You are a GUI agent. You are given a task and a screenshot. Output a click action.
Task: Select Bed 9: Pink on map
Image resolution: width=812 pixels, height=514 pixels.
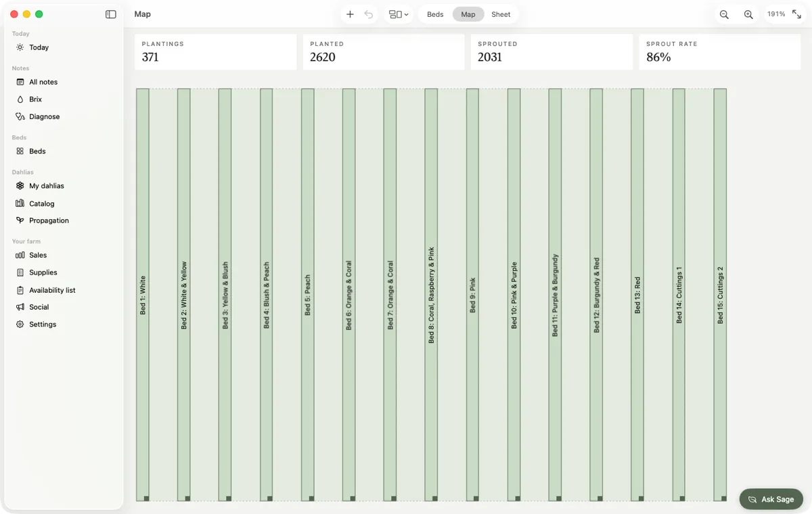(473, 295)
